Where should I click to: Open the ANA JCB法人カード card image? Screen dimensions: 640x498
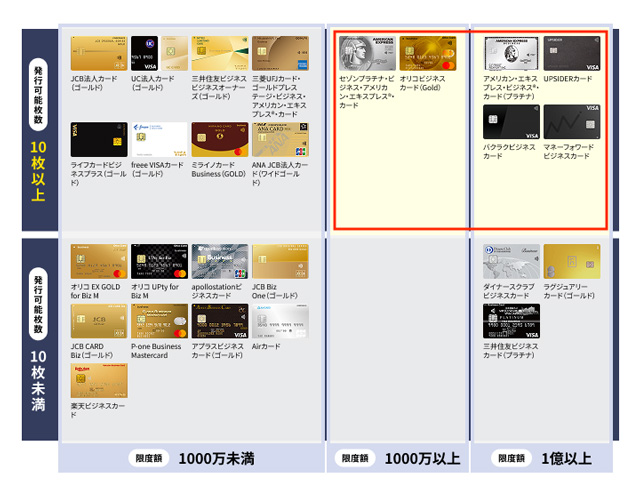pos(280,140)
